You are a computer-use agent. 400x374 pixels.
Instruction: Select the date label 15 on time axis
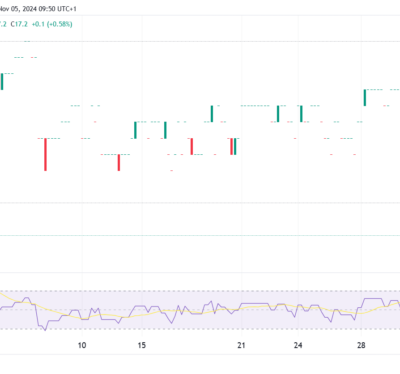point(142,345)
